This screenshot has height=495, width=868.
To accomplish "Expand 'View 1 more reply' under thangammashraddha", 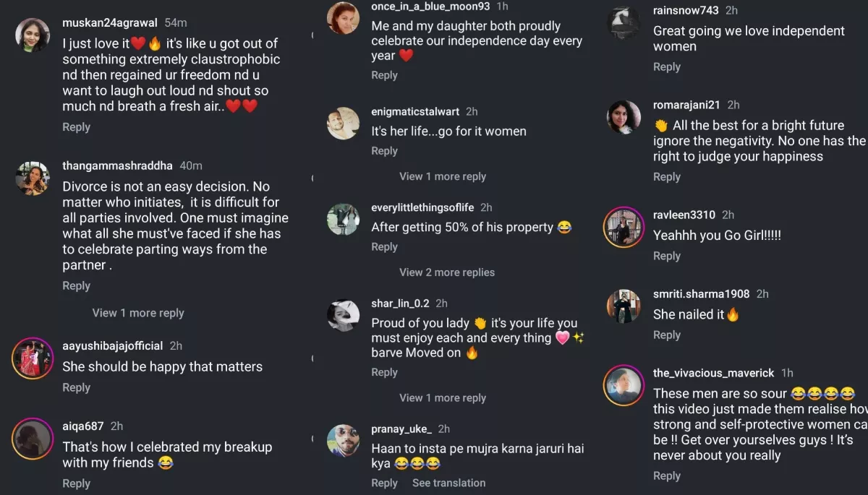I will 138,313.
